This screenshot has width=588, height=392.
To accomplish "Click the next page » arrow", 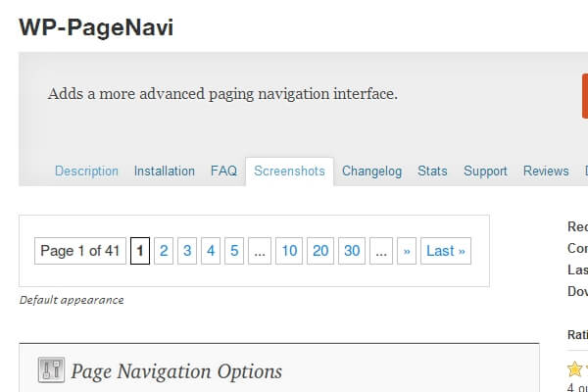I will [407, 251].
